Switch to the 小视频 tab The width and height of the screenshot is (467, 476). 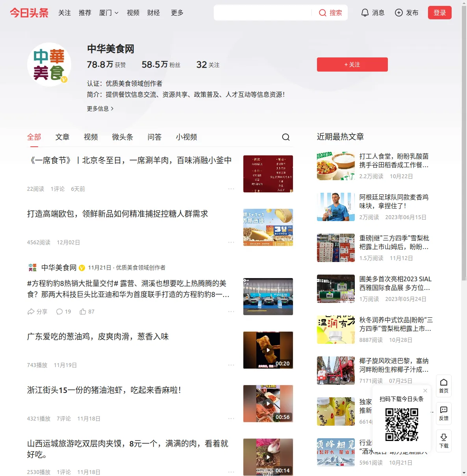pos(187,137)
